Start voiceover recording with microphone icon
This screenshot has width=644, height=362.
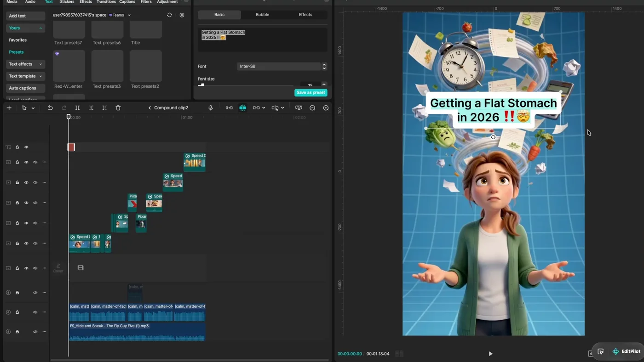pyautogui.click(x=211, y=108)
